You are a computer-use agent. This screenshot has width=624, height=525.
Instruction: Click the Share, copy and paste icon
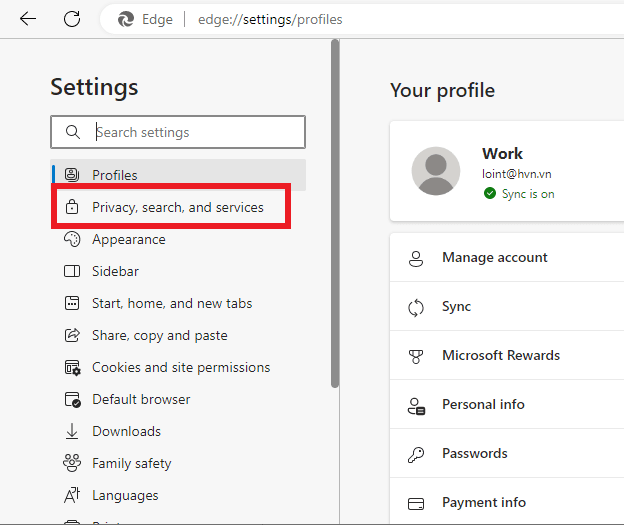pyautogui.click(x=72, y=335)
